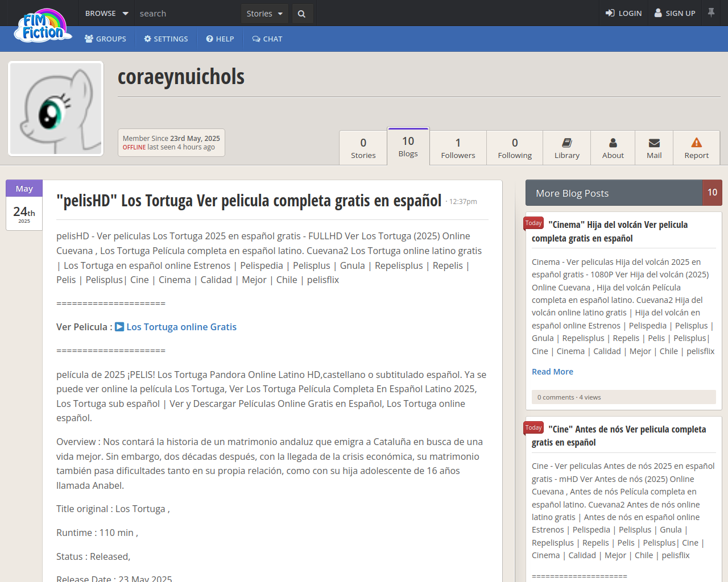Open the Chat menu item
The image size is (728, 582).
point(267,39)
